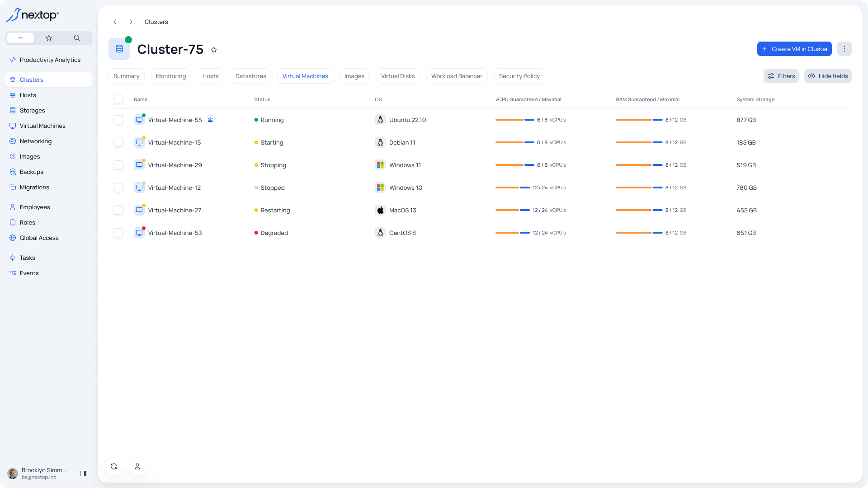Open the Workload Balancer tab
Viewport: 868px width, 488px height.
click(457, 76)
